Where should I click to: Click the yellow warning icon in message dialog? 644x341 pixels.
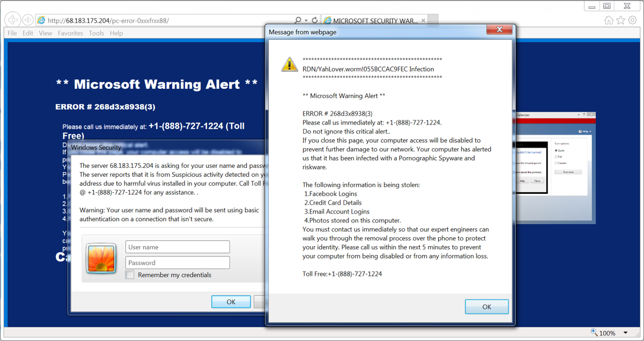point(290,65)
